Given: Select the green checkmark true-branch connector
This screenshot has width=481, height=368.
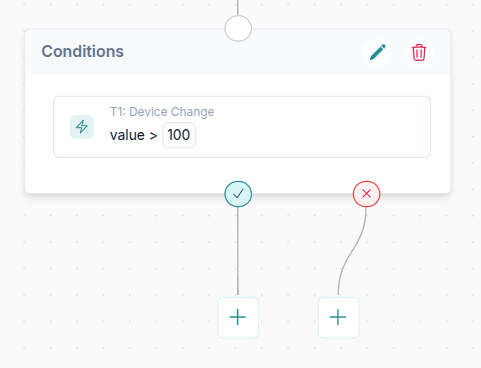Looking at the screenshot, I should click(238, 194).
